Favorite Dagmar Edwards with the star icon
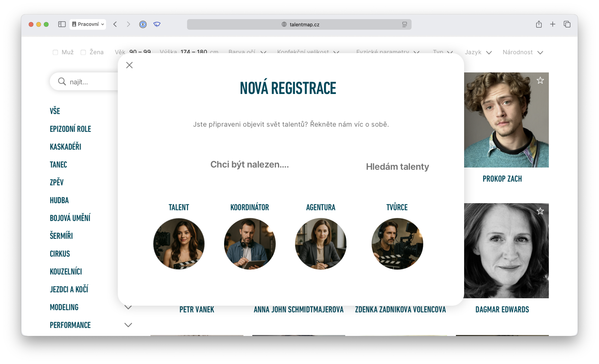Viewport: 599px width, 364px height. pos(540,211)
